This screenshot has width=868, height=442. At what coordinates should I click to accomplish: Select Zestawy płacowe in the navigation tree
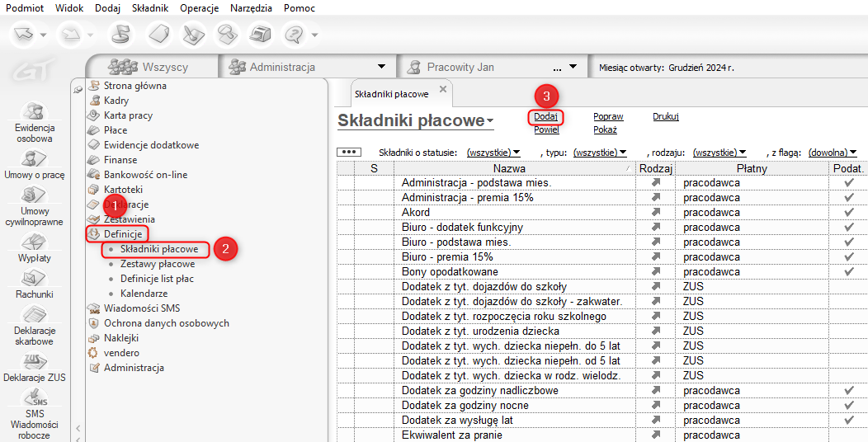tap(158, 264)
